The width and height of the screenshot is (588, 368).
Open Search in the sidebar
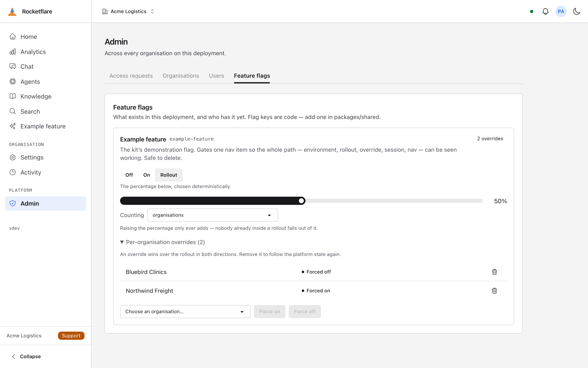click(46, 111)
